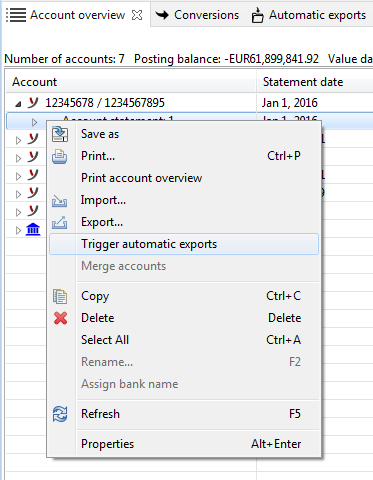Open the Automatic exports tab
This screenshot has height=480, width=373.
point(309,15)
